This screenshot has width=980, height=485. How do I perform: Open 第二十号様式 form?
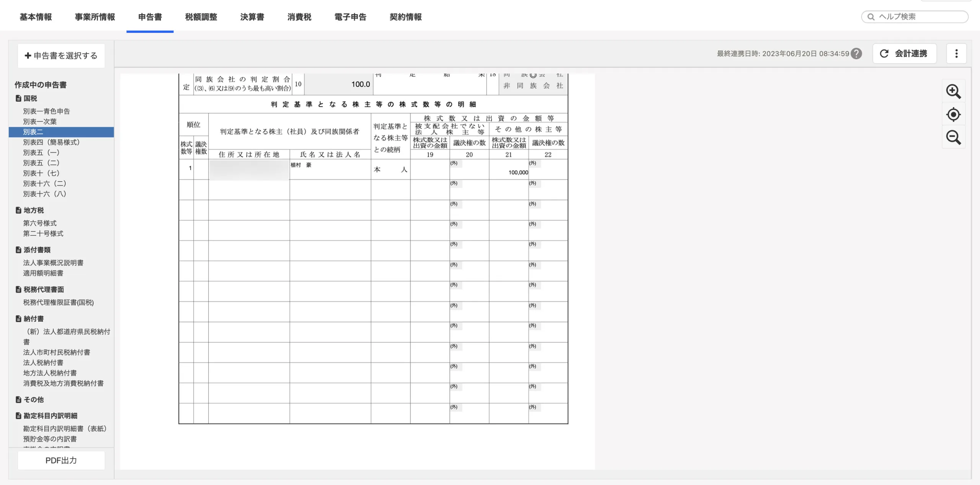pos(43,233)
